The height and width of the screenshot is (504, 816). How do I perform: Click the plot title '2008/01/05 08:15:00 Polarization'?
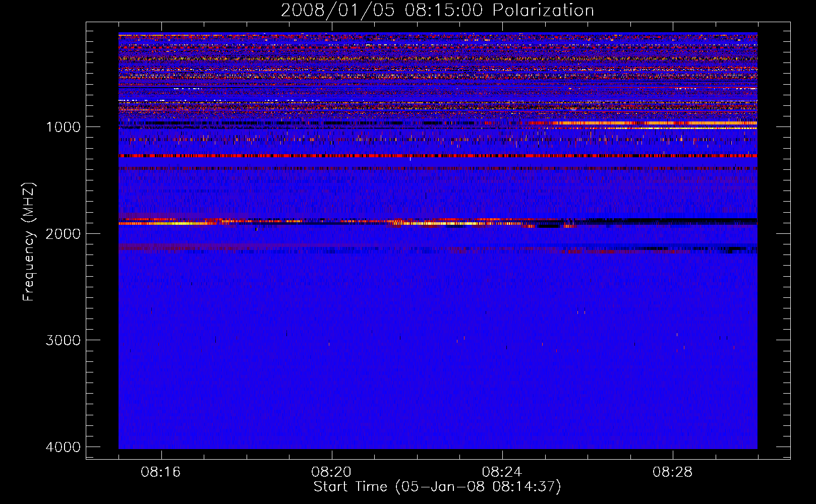point(437,11)
